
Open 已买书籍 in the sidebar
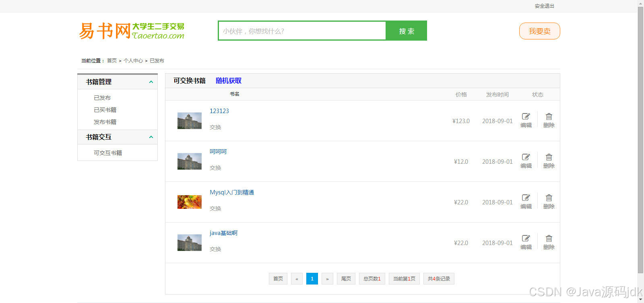[105, 110]
